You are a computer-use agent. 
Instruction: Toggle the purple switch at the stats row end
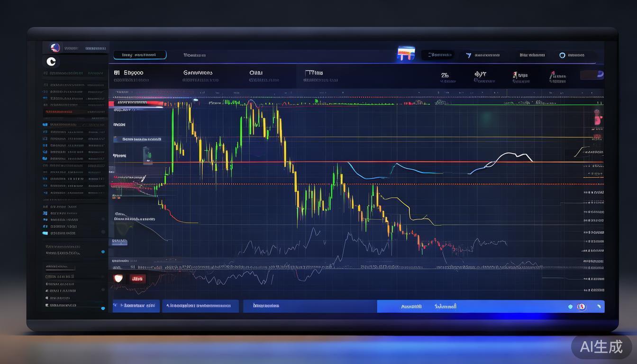(x=592, y=75)
